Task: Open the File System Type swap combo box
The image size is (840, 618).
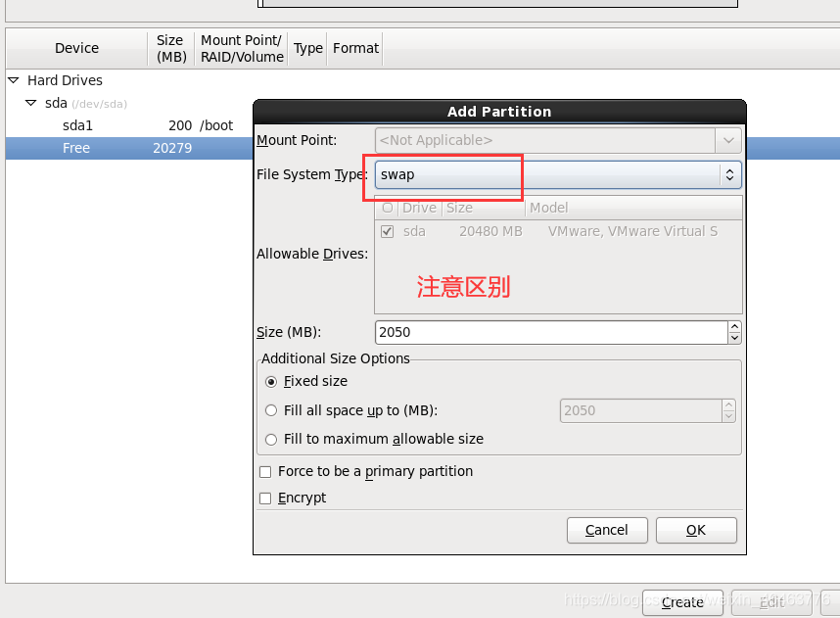Action: click(558, 174)
